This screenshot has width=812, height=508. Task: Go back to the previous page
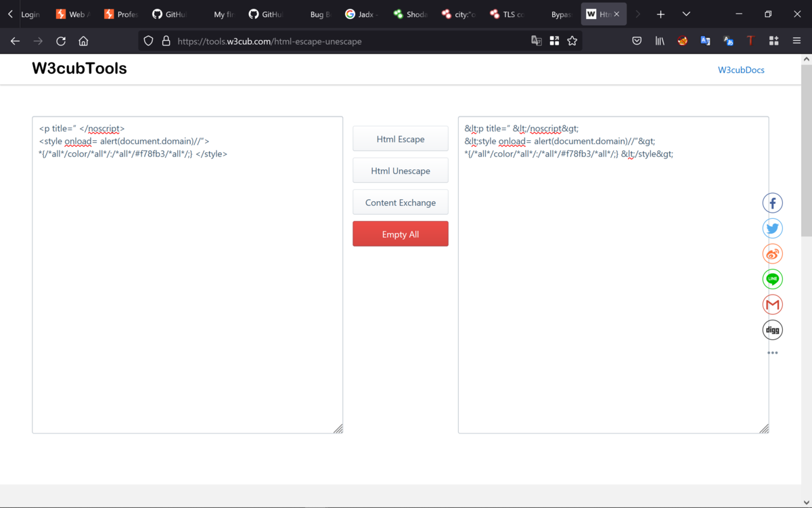click(x=15, y=41)
